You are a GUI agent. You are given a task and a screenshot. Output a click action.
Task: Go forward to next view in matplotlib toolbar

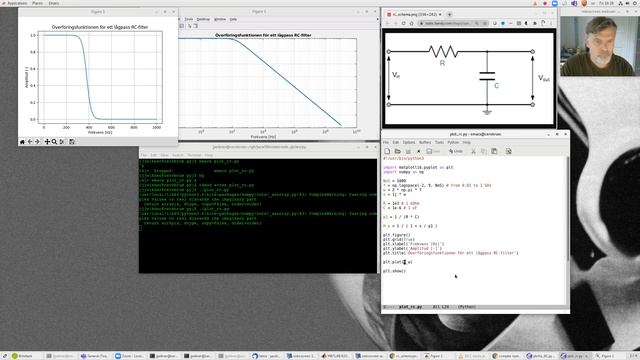pos(37,142)
